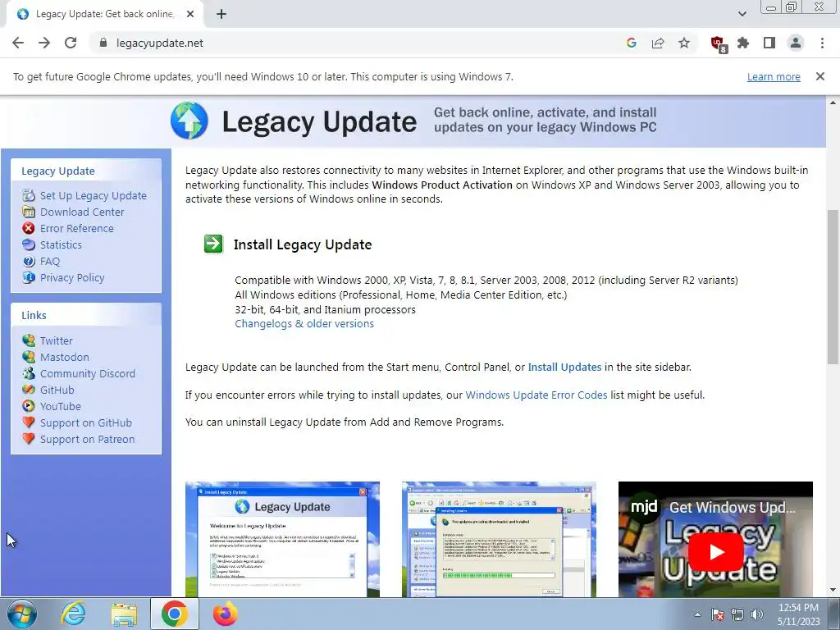View site information via the lock icon

point(104,43)
